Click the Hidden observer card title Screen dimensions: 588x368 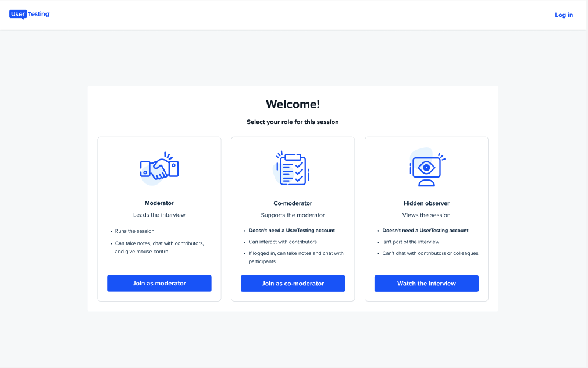(x=426, y=203)
